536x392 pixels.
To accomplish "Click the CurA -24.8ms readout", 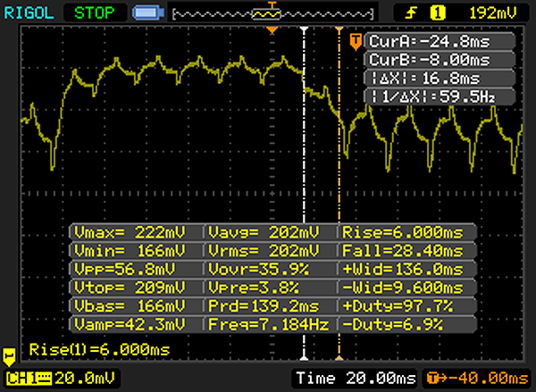I will tap(440, 42).
